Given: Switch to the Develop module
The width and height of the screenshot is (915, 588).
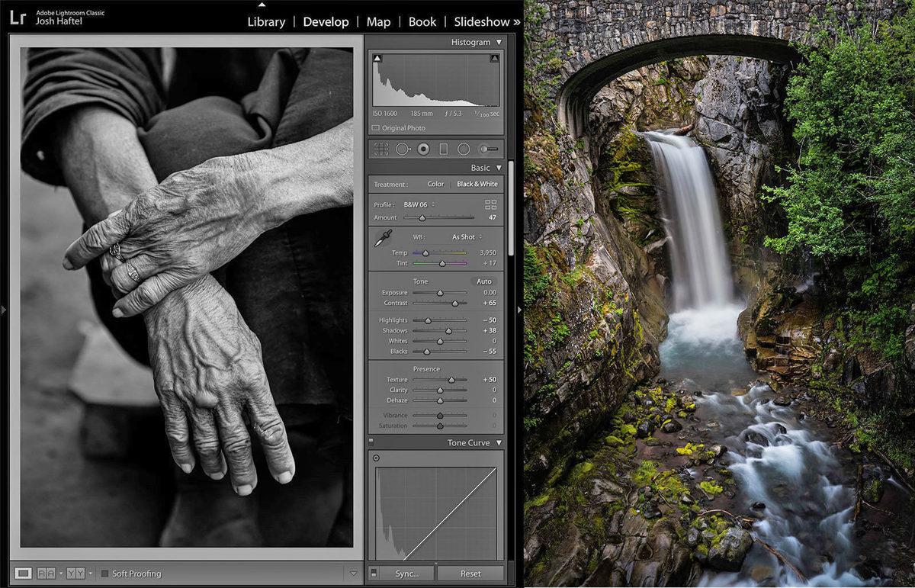Looking at the screenshot, I should click(x=326, y=21).
